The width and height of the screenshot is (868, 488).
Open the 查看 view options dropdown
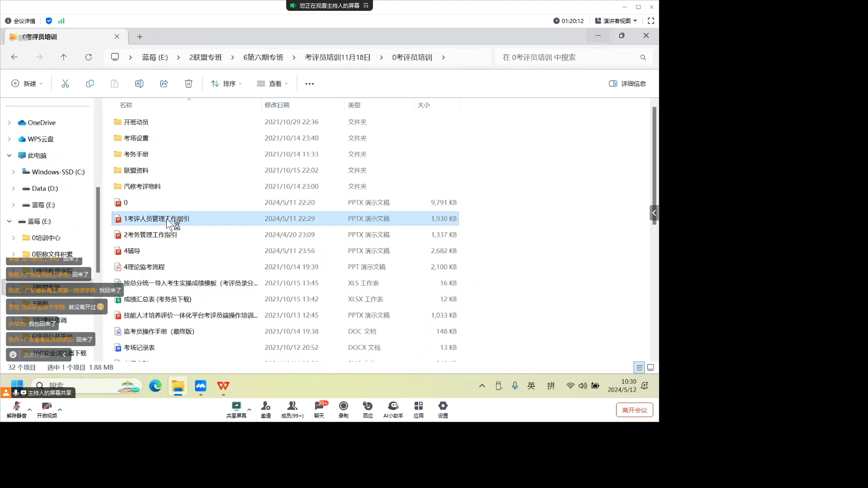coord(272,84)
